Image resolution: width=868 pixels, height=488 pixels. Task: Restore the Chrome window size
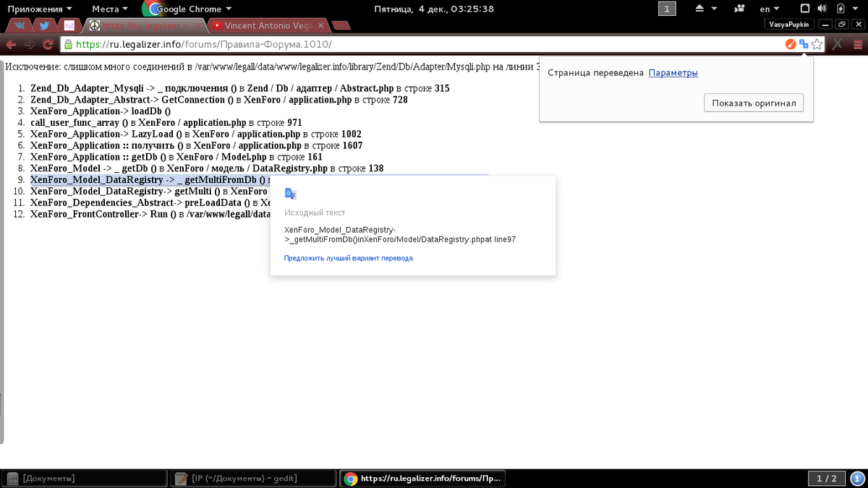[x=842, y=24]
